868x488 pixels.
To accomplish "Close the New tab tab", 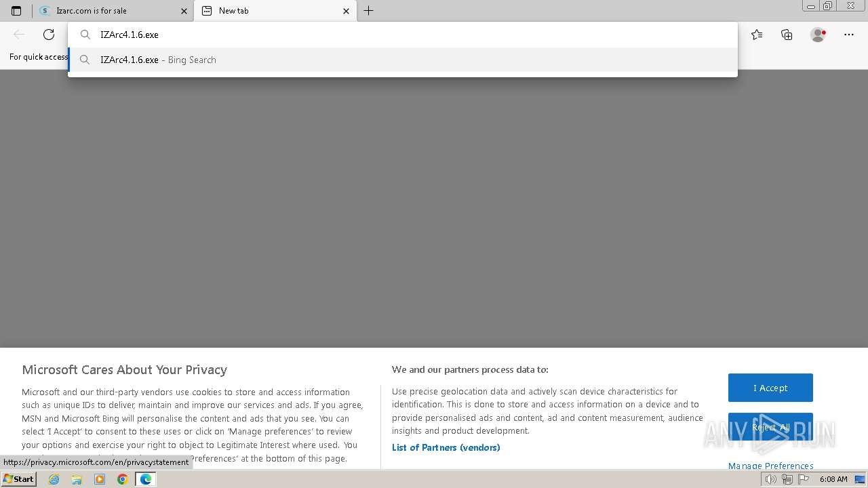I will click(346, 11).
